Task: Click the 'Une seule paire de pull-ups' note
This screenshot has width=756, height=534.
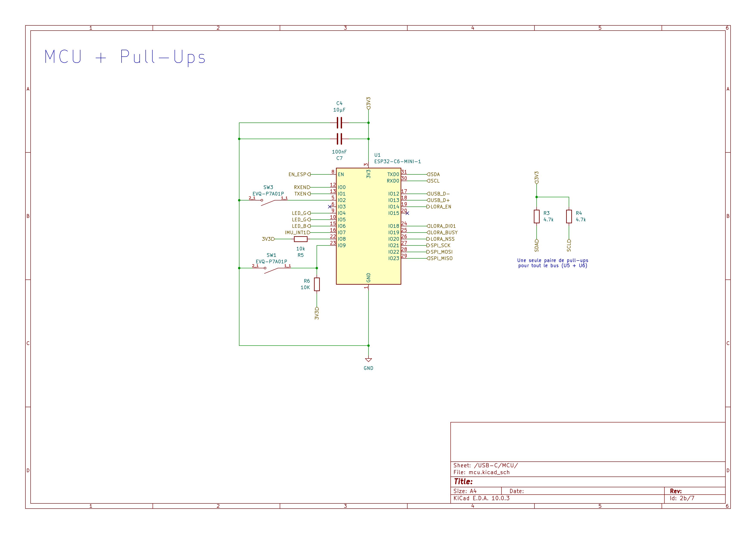Action: click(553, 263)
